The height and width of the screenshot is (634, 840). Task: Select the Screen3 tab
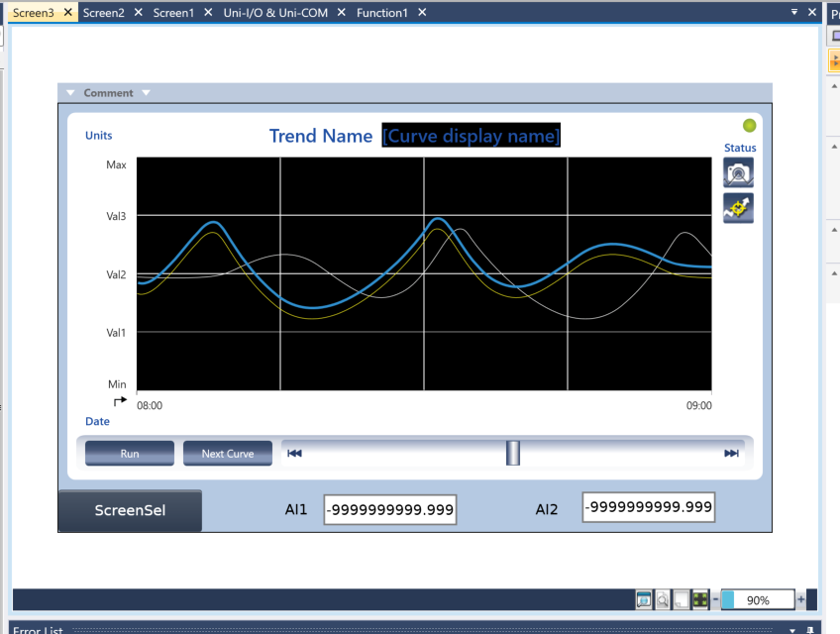click(34, 12)
